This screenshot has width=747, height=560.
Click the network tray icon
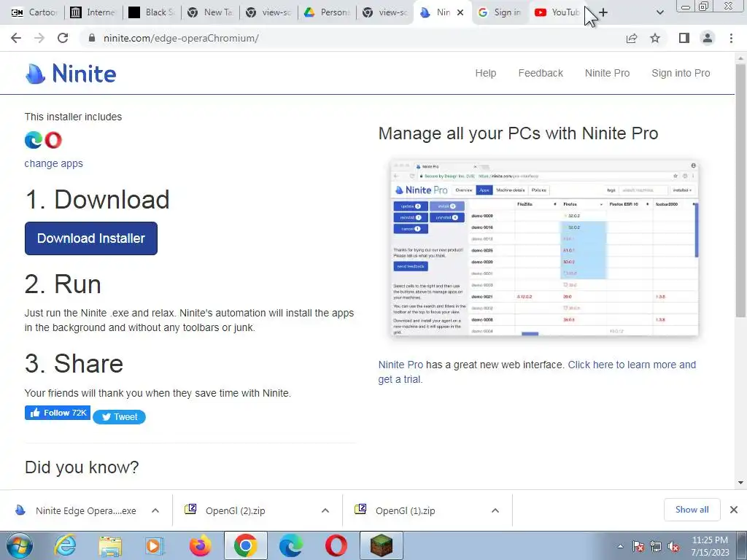tap(656, 546)
